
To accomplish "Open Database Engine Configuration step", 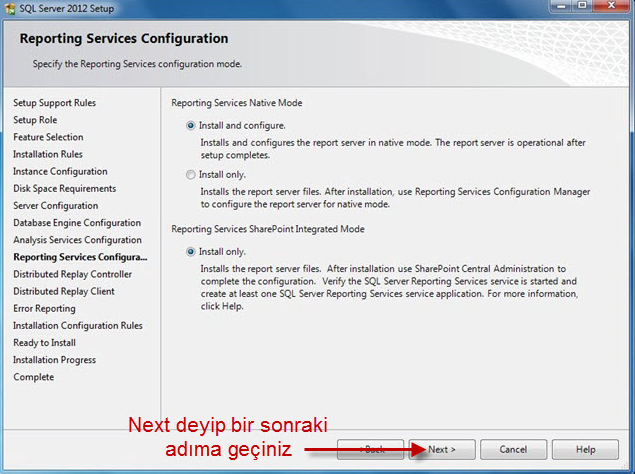I will point(77,223).
